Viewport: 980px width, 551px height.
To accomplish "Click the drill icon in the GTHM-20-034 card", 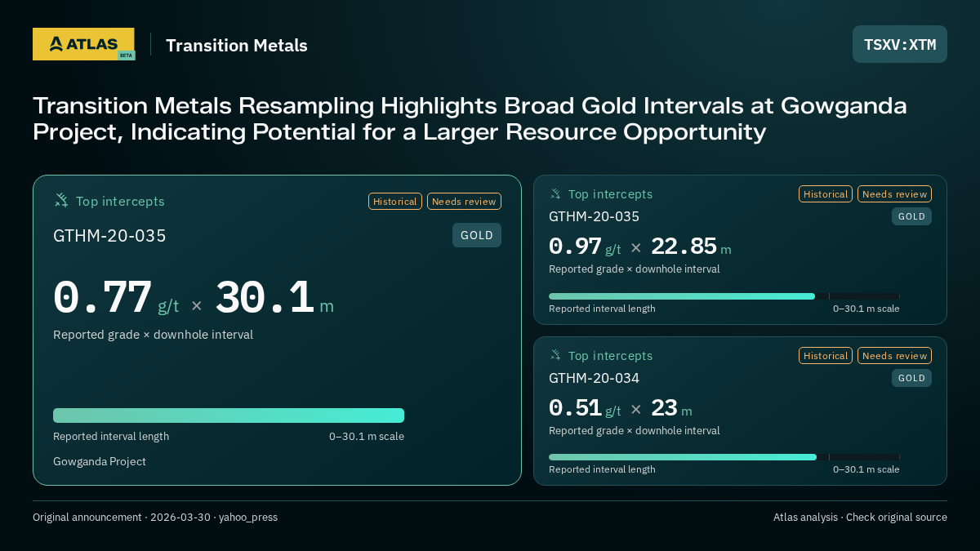I will pyautogui.click(x=555, y=355).
